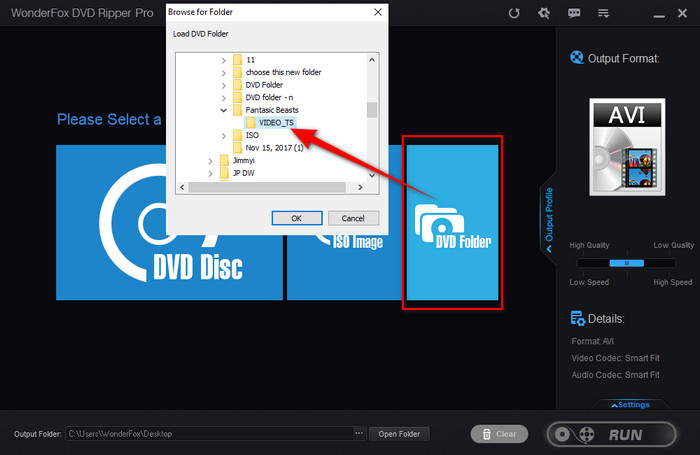Open the menu list icon in title bar
The image size is (700, 455).
[x=604, y=13]
